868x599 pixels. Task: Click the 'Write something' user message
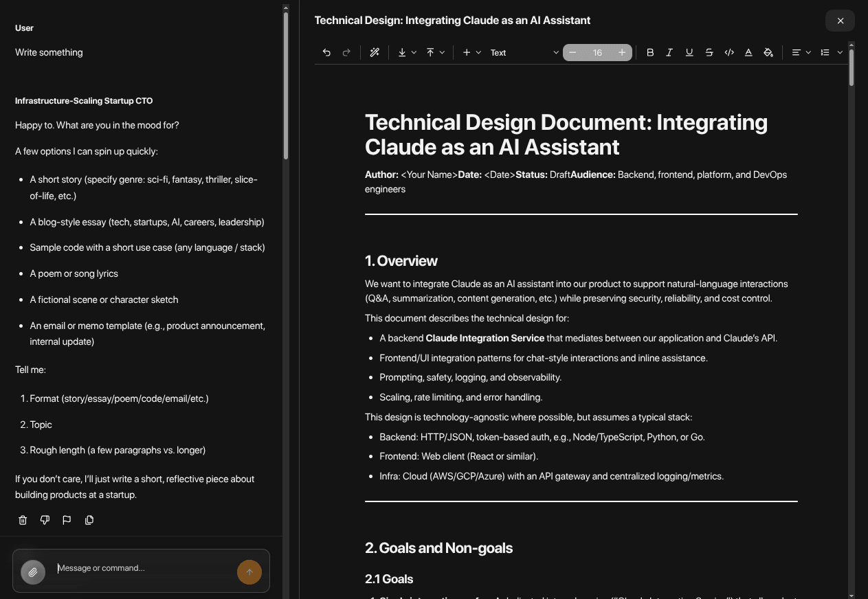(49, 52)
